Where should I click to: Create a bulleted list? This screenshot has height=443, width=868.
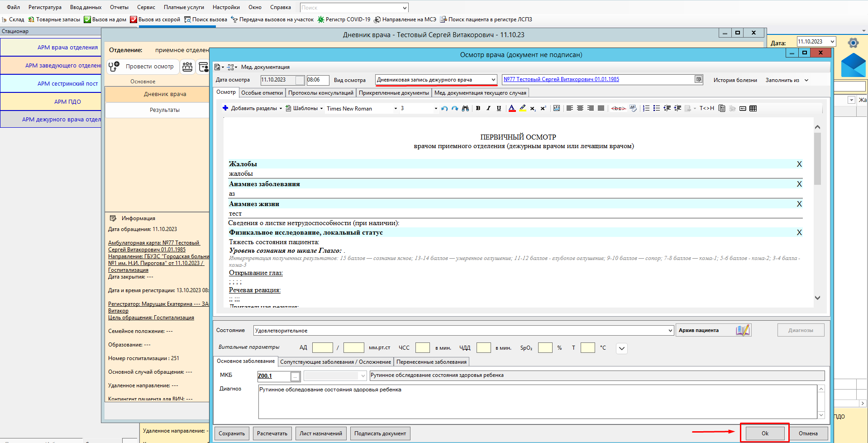pyautogui.click(x=657, y=108)
